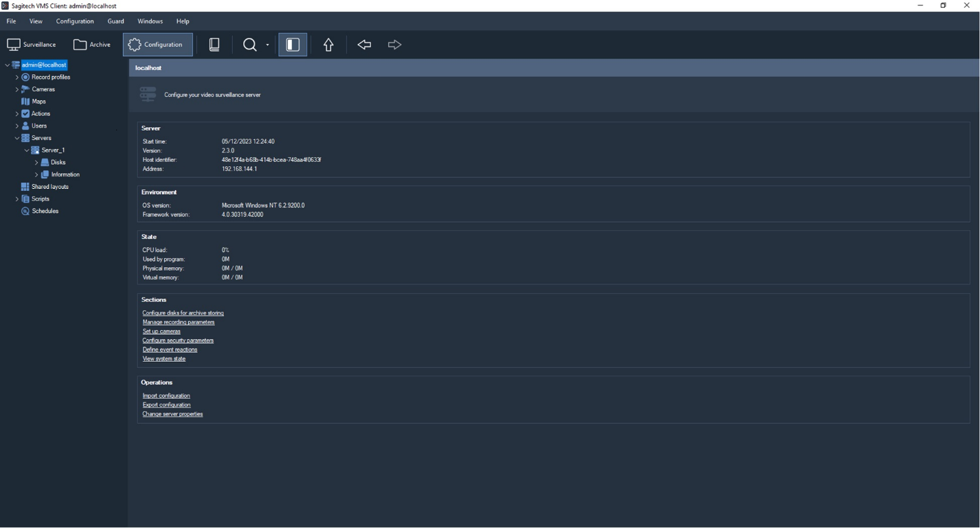Viewport: 980px width, 528px height.
Task: Click the magnifying glass search icon
Action: click(250, 45)
